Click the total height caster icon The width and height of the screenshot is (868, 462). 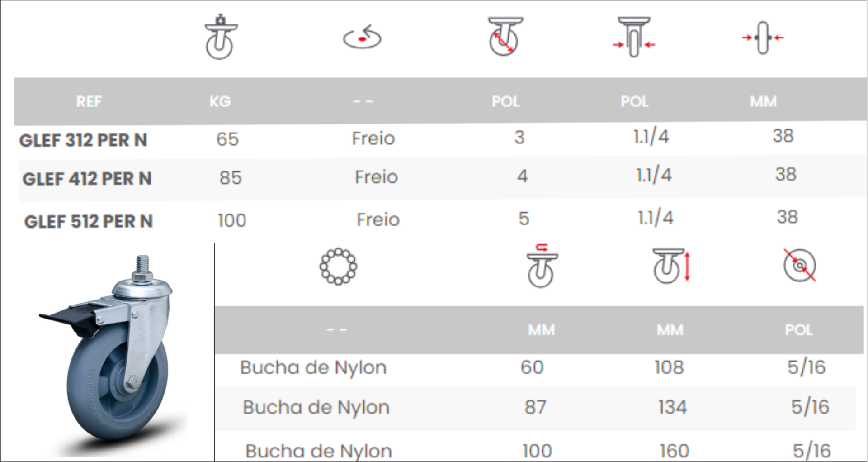671,266
